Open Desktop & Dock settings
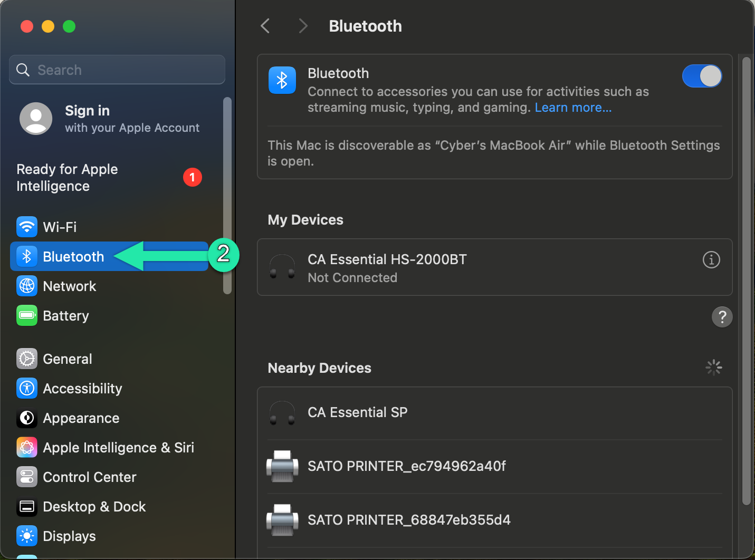The image size is (755, 560). tap(109, 507)
